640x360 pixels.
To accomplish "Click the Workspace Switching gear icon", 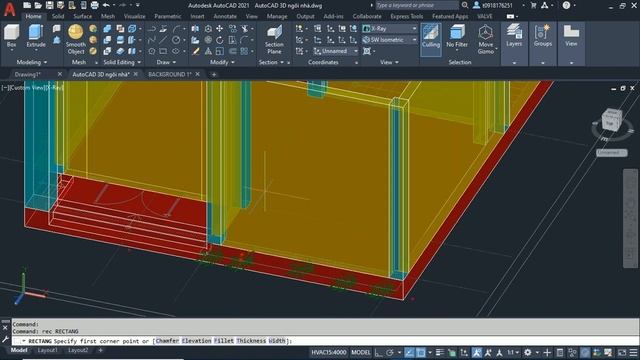I will [527, 353].
